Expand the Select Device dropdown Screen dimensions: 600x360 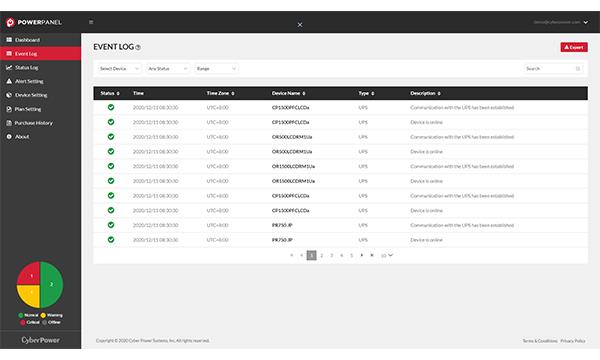click(119, 68)
